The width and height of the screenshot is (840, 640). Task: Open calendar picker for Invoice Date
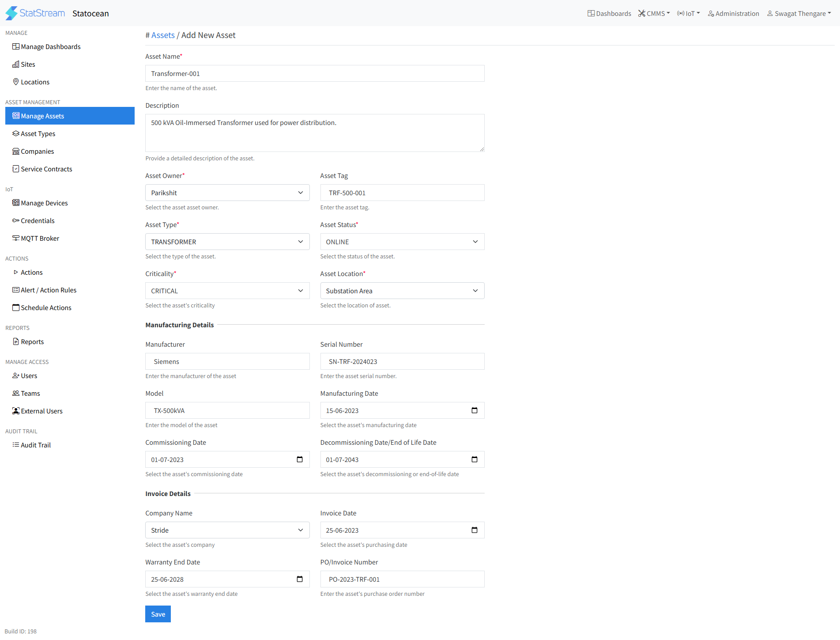(475, 530)
